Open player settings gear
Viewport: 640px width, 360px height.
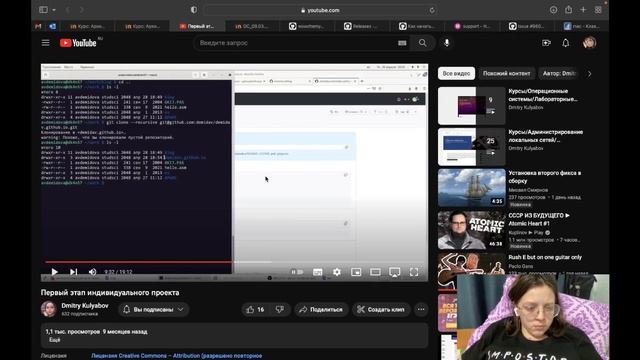click(x=337, y=272)
